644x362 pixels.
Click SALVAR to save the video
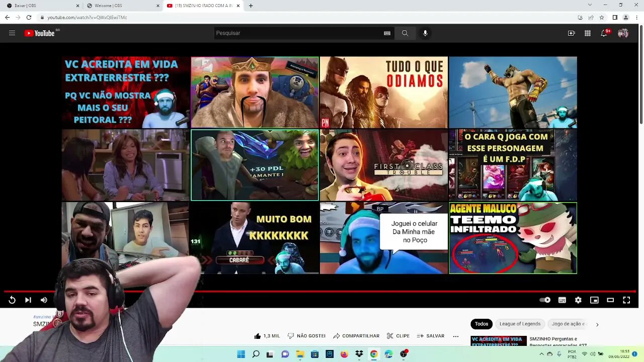[x=430, y=336]
